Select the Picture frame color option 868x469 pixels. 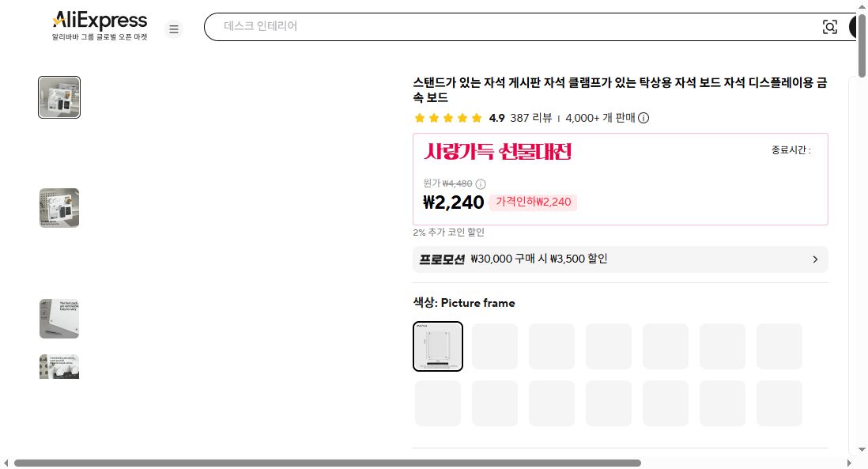[437, 346]
